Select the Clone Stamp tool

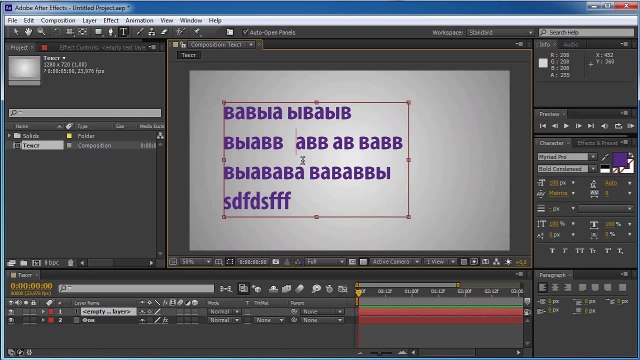click(152, 32)
